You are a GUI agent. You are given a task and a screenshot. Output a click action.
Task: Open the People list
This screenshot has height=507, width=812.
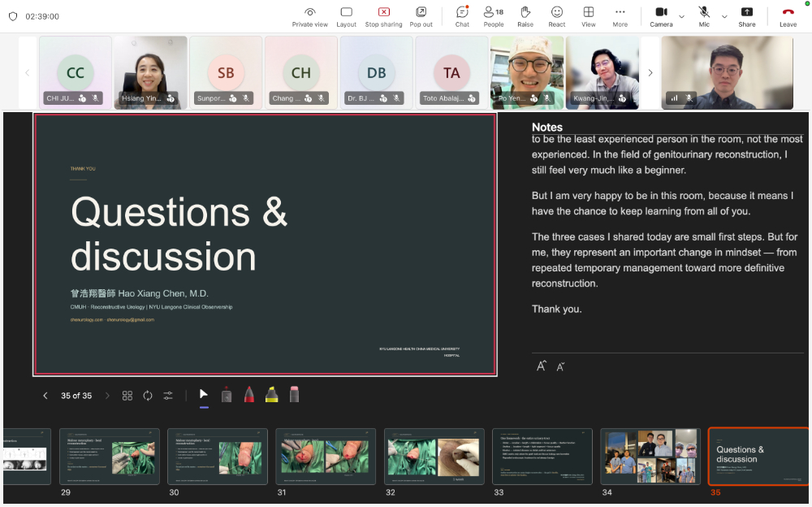coord(494,16)
